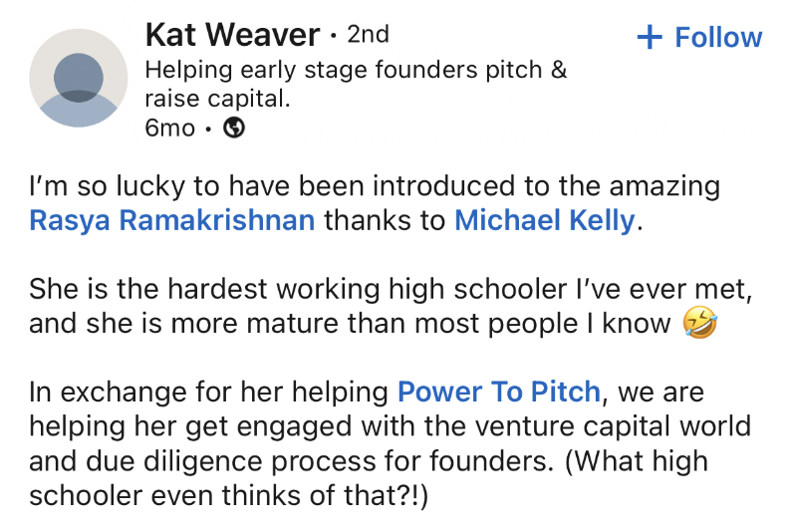Click the 'schooler even thinks of that?!)' line

[228, 495]
